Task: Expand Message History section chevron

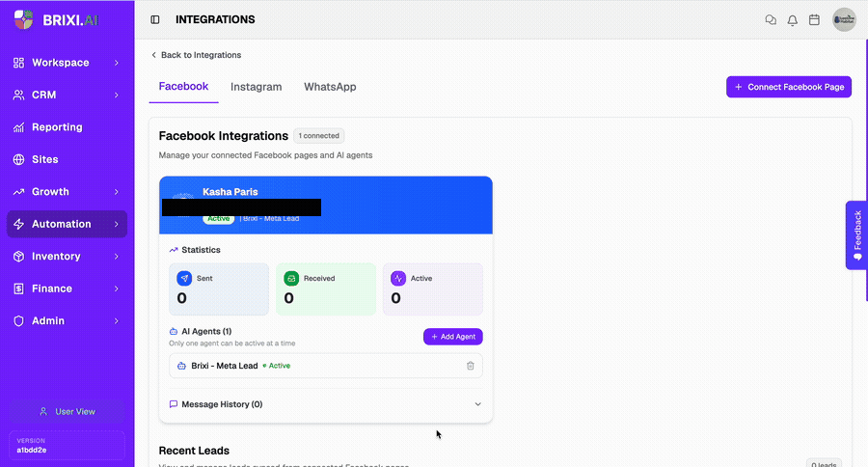Action: pyautogui.click(x=477, y=404)
